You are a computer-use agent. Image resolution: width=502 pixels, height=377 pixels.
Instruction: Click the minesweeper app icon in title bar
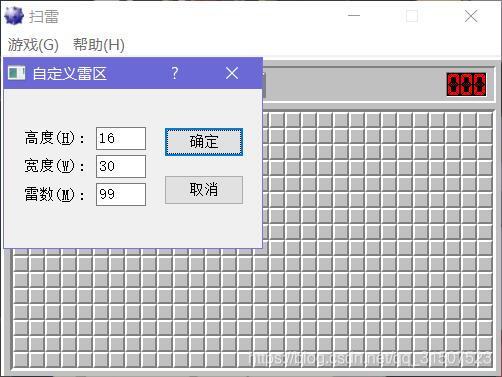point(14,16)
